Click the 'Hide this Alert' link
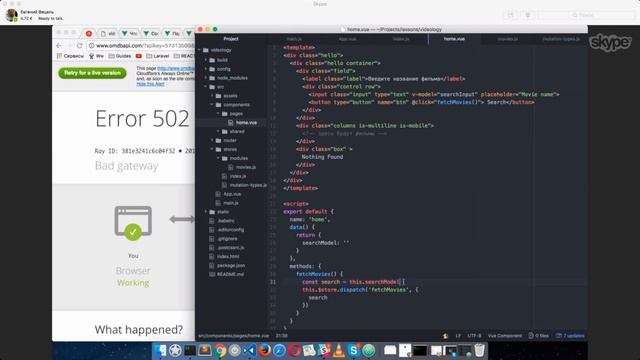Screen dimensions: 640x360 click(150, 84)
